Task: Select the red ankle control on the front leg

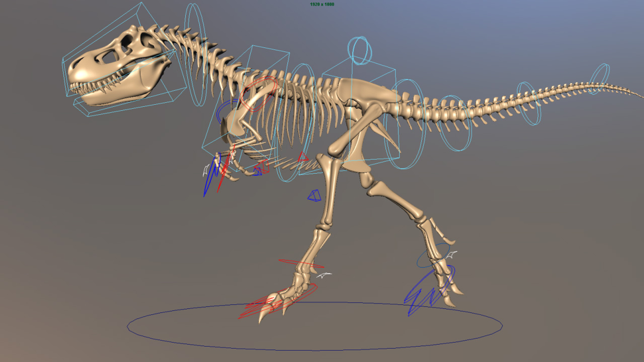Action: [x=301, y=263]
